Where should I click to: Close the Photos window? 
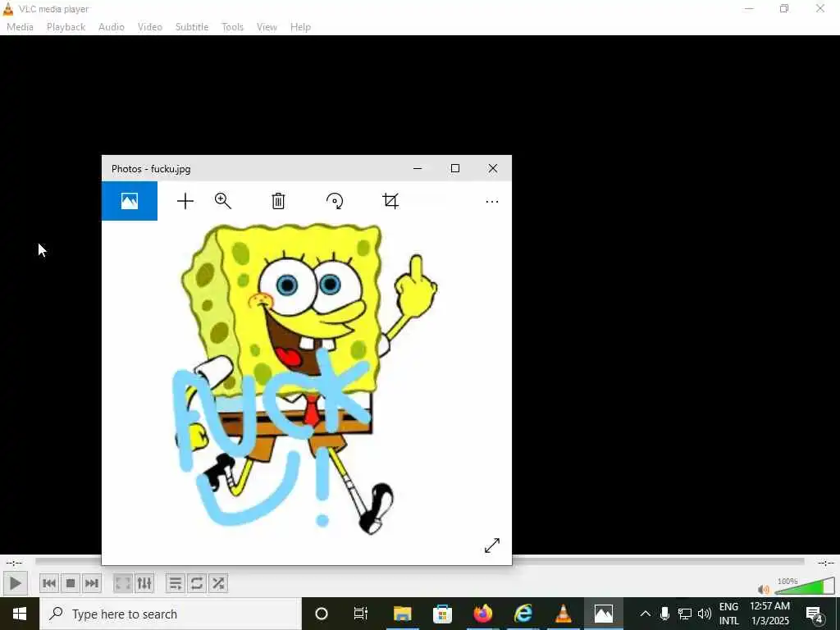(493, 168)
